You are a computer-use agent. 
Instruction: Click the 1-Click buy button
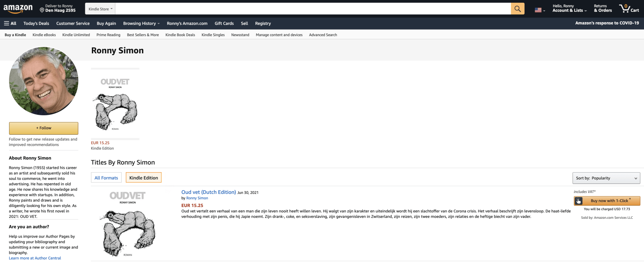coord(607,201)
